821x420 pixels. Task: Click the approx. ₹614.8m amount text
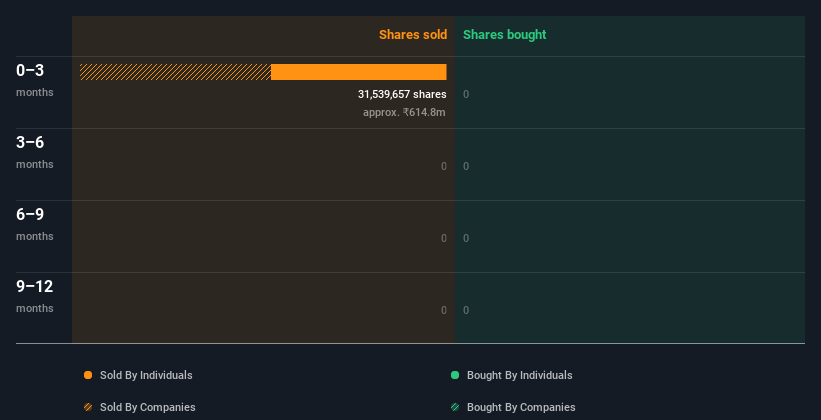click(x=404, y=112)
